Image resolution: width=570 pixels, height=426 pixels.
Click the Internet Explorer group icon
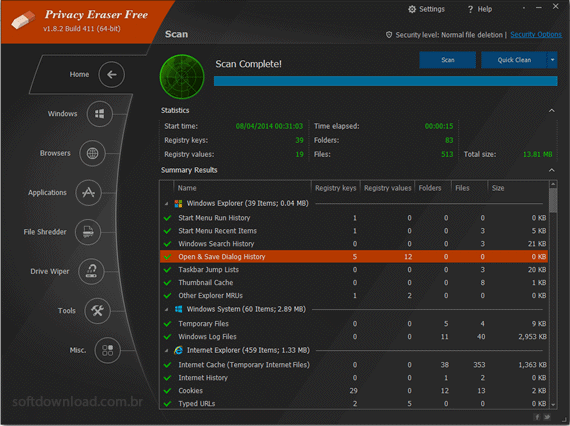pos(178,350)
